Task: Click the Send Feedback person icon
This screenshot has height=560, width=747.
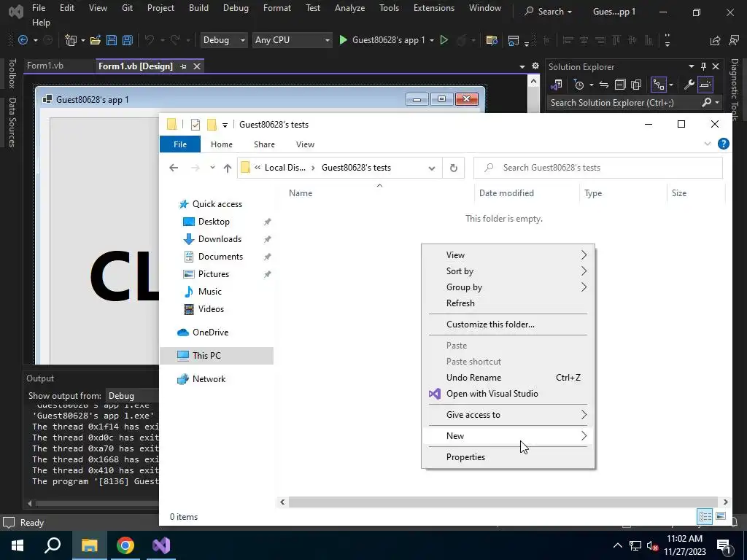Action: click(x=734, y=40)
